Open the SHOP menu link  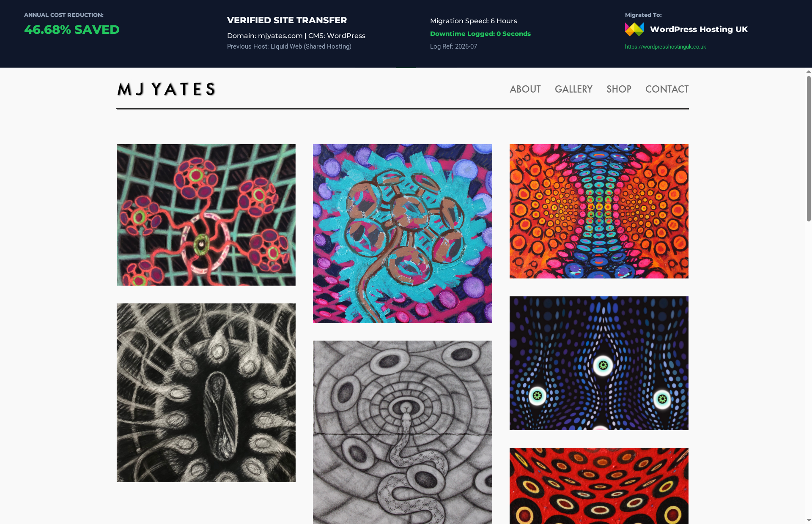619,89
